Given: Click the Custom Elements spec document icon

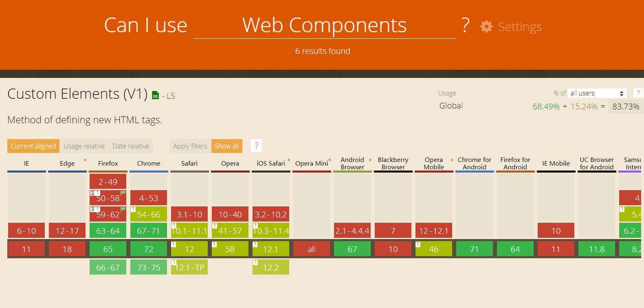Looking at the screenshot, I should [155, 95].
